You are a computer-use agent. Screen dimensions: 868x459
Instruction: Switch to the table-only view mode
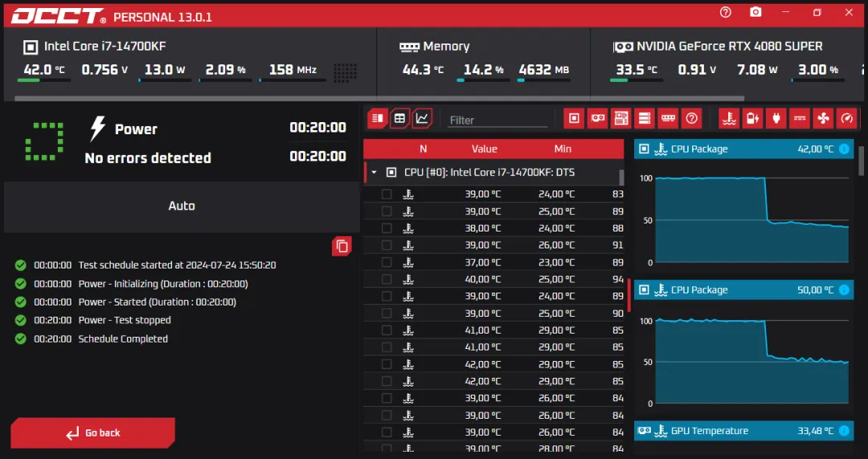click(399, 119)
